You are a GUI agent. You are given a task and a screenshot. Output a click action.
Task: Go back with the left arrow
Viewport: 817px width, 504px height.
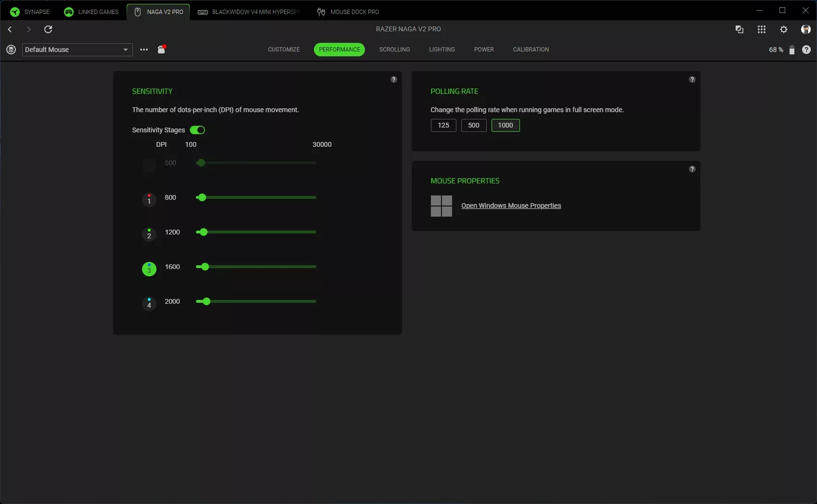point(10,29)
